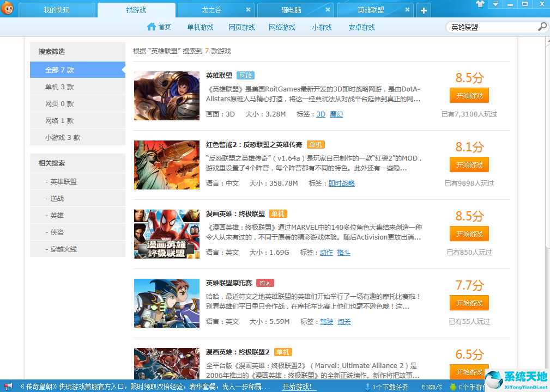Search related term 英雄

click(77, 215)
